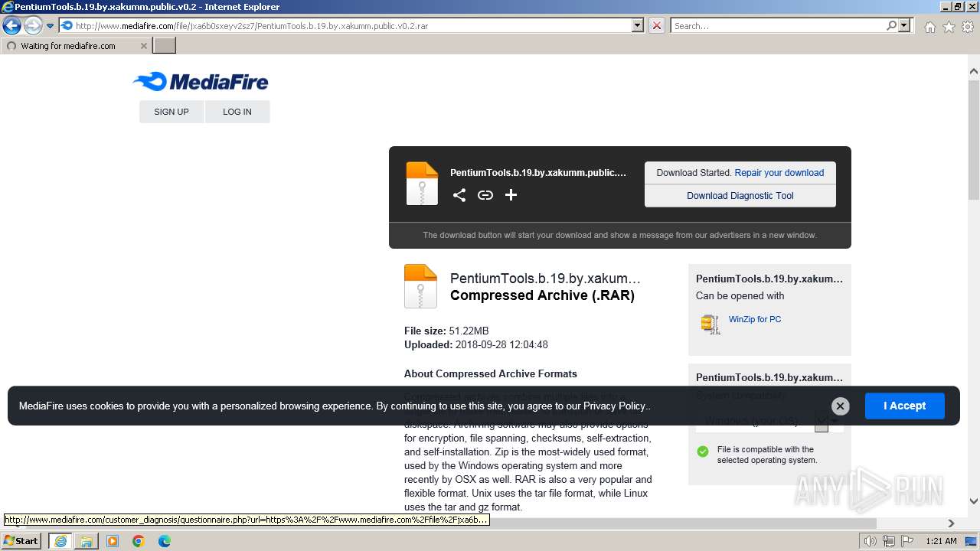
Task: Launch Chrome from the taskbar
Action: click(x=139, y=541)
